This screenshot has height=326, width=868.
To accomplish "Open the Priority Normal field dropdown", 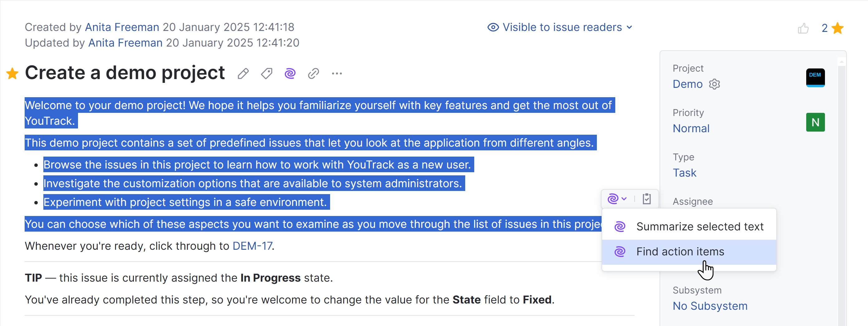I will click(691, 128).
